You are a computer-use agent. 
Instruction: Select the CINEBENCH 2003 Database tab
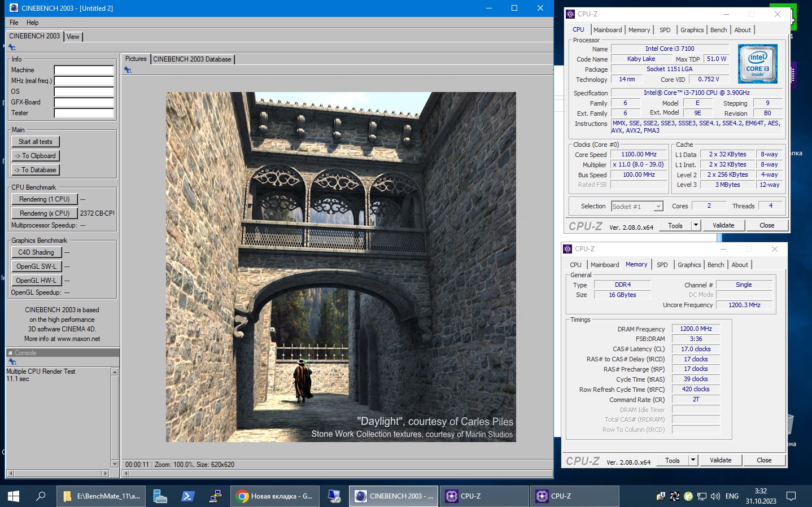tap(192, 59)
